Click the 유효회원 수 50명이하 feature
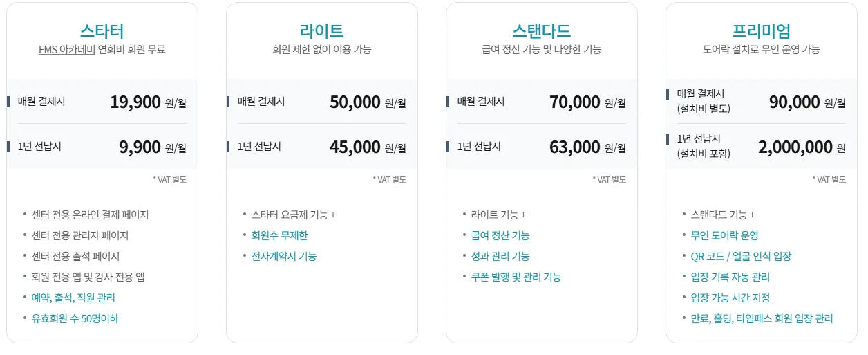This screenshot has height=355, width=868. (80, 318)
